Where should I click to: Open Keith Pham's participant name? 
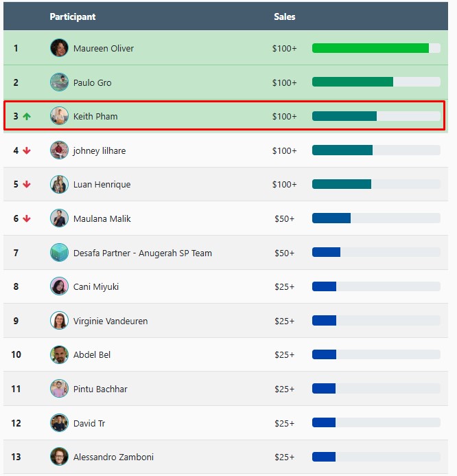[x=95, y=117]
